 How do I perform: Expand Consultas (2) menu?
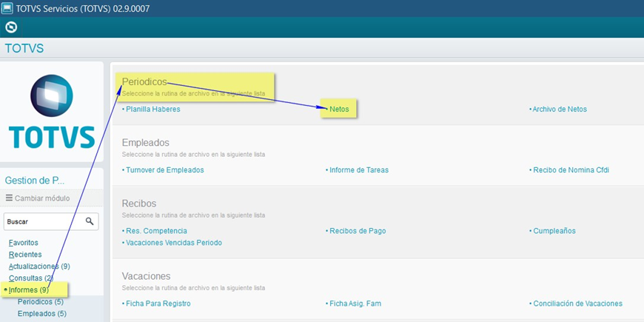coord(31,278)
